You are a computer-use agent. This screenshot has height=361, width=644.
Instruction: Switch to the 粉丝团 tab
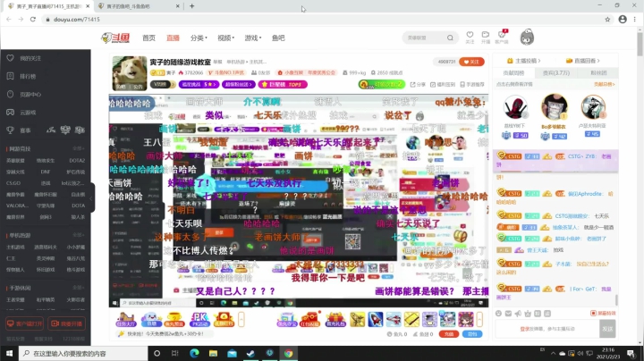[598, 73]
